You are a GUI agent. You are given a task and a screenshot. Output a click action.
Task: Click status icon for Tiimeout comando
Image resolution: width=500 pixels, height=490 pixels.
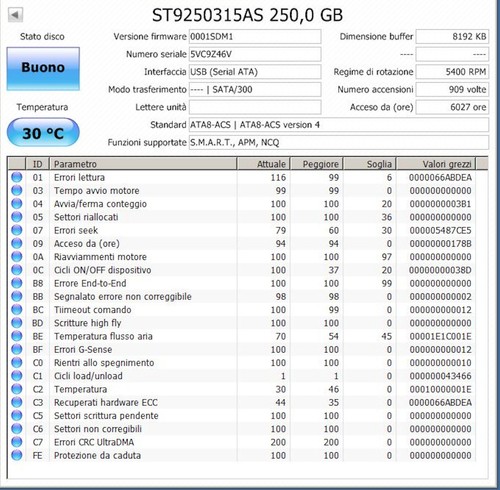(x=17, y=309)
